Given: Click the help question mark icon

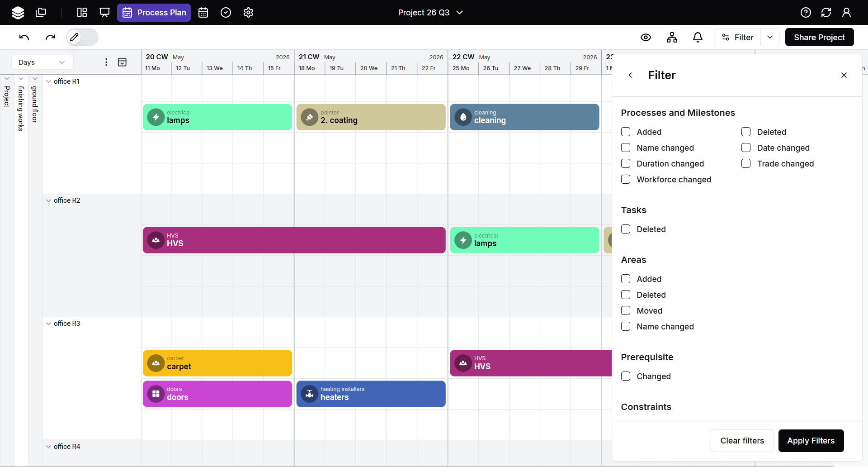Looking at the screenshot, I should 806,13.
